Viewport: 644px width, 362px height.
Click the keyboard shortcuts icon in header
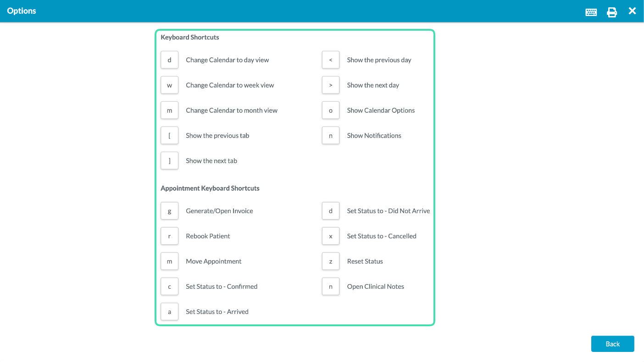(x=591, y=12)
